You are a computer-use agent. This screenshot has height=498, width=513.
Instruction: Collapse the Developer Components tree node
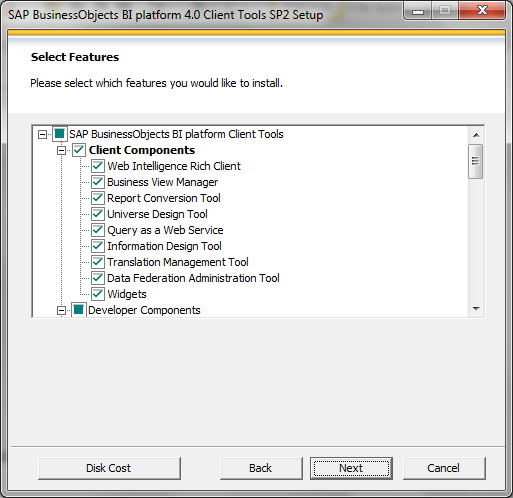point(61,311)
